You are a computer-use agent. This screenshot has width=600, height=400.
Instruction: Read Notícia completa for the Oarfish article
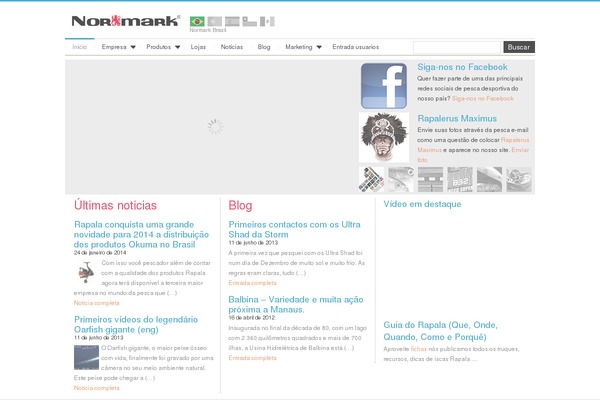click(96, 388)
